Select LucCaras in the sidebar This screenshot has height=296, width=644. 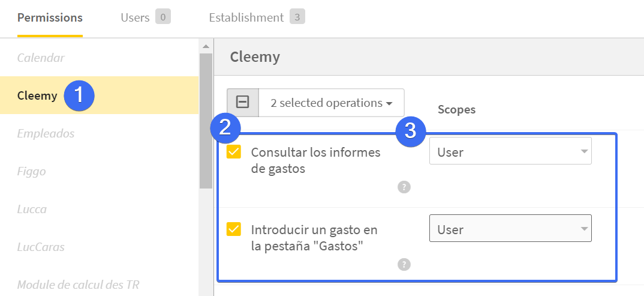click(x=100, y=247)
